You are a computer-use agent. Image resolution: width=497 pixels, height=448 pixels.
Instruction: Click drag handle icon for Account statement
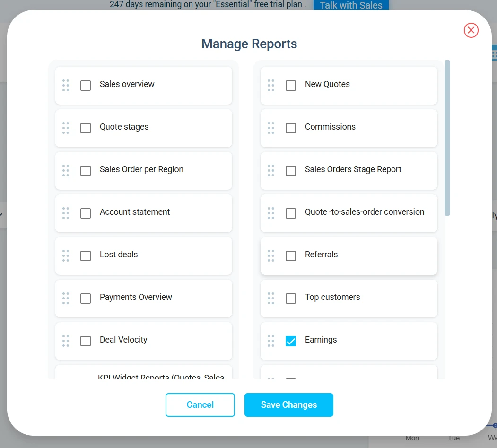[66, 213]
